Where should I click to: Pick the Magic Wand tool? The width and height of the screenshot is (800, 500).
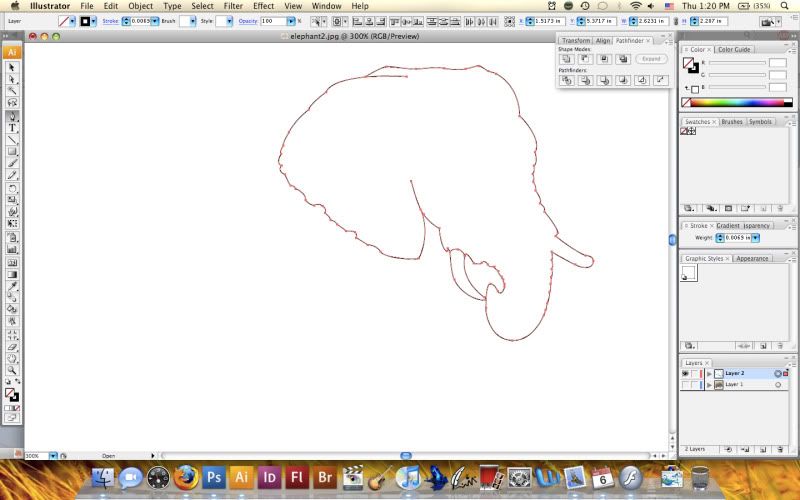pos(12,91)
